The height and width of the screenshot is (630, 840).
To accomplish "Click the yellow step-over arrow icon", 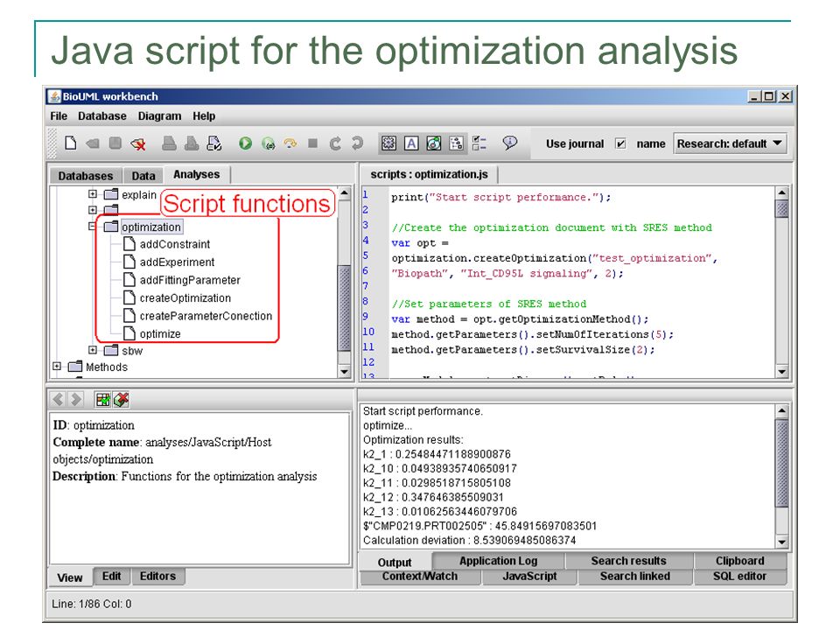I will click(x=290, y=143).
